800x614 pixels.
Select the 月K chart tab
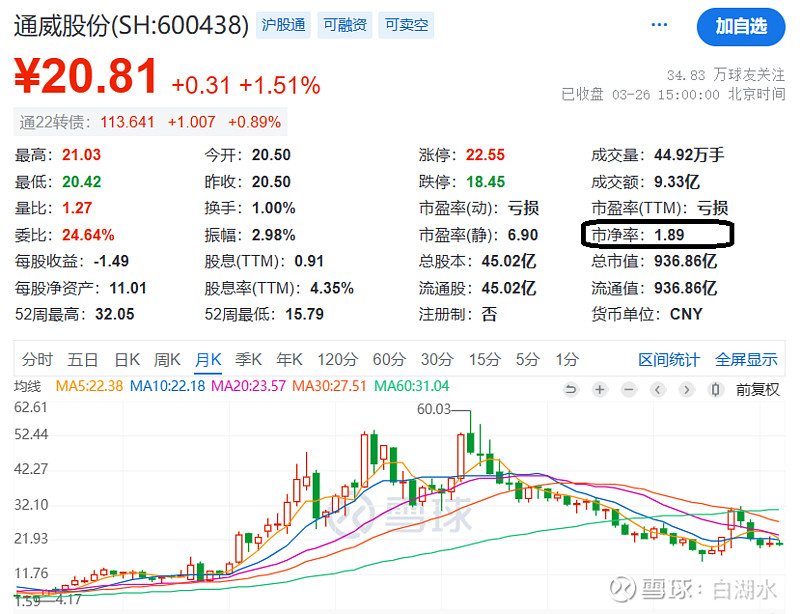point(208,359)
